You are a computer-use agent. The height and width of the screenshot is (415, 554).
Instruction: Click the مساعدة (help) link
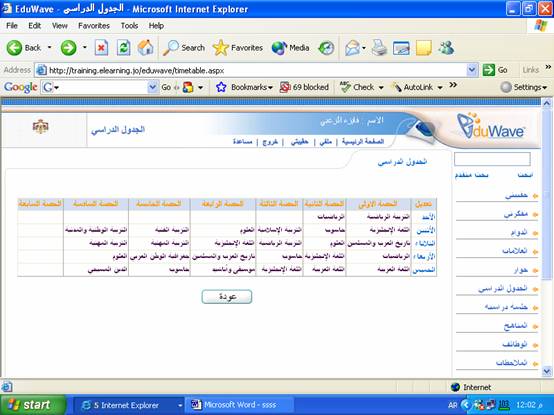tap(242, 142)
